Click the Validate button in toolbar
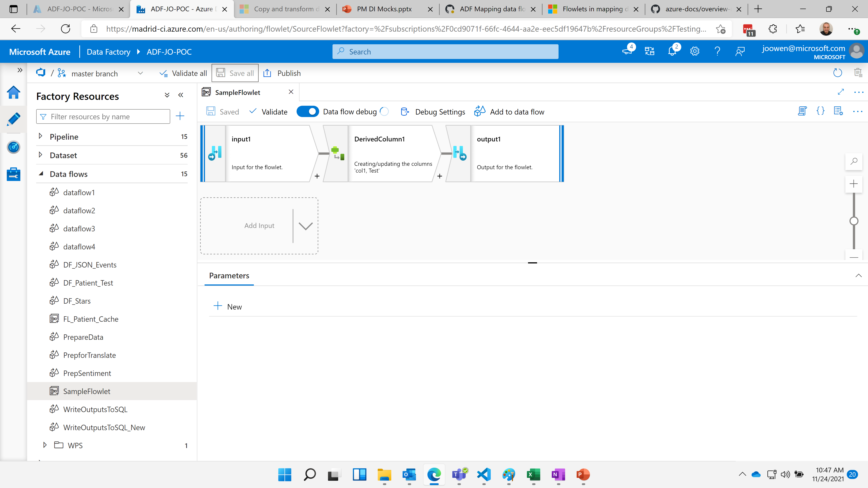The image size is (868, 488). click(x=269, y=111)
